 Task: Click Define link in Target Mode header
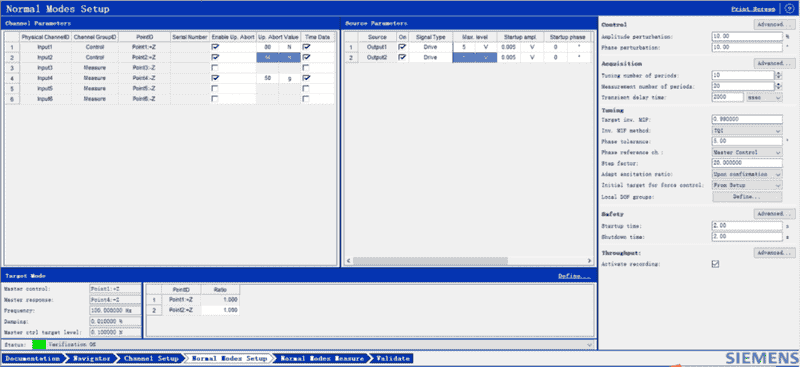point(574,276)
